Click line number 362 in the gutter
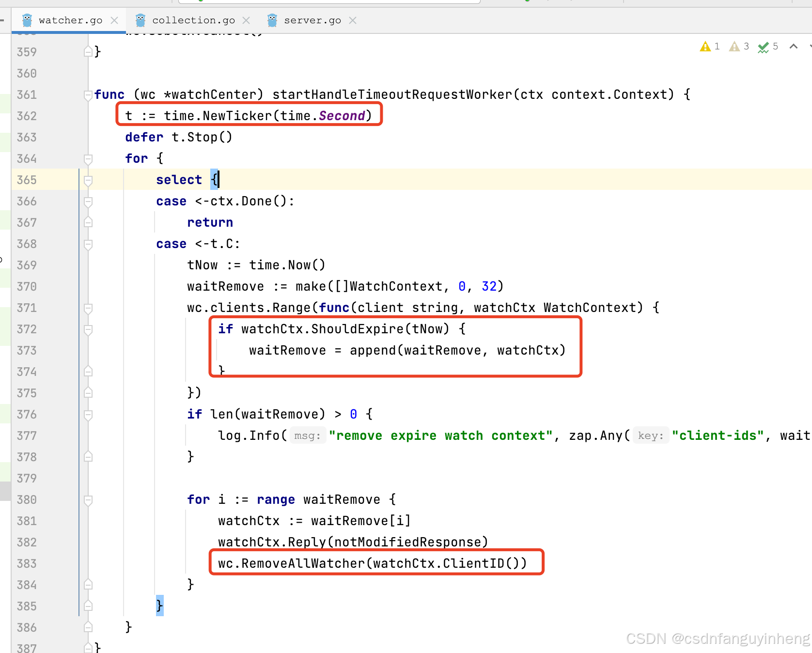Image resolution: width=812 pixels, height=653 pixels. pos(27,116)
